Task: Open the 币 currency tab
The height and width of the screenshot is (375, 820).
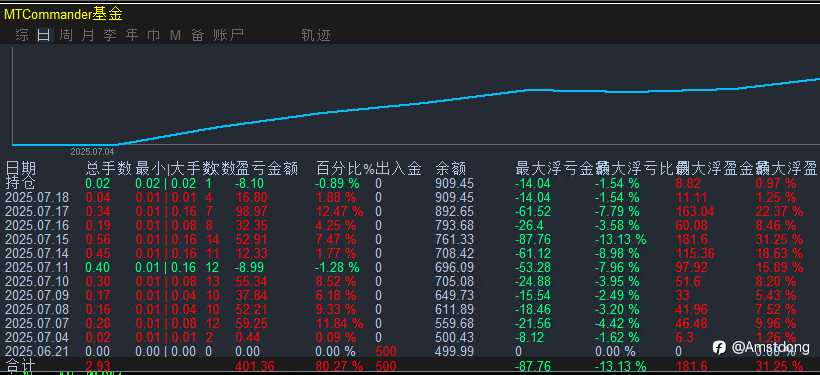Action: pyautogui.click(x=154, y=35)
